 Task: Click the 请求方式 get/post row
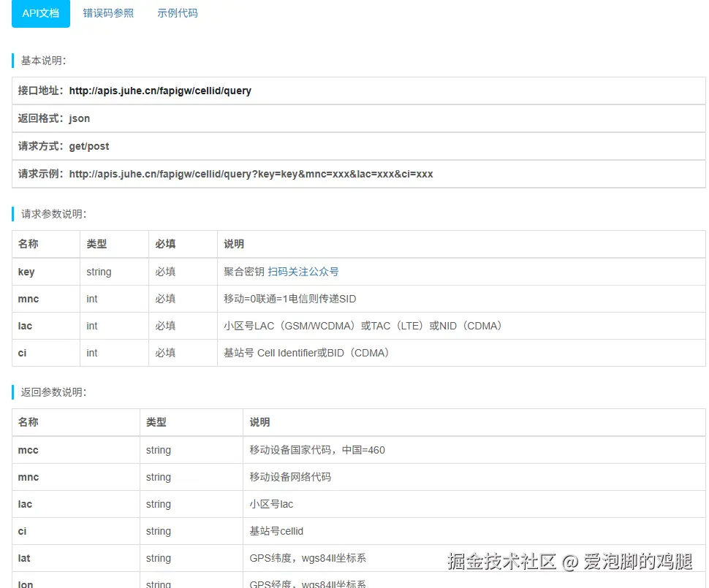(359, 146)
